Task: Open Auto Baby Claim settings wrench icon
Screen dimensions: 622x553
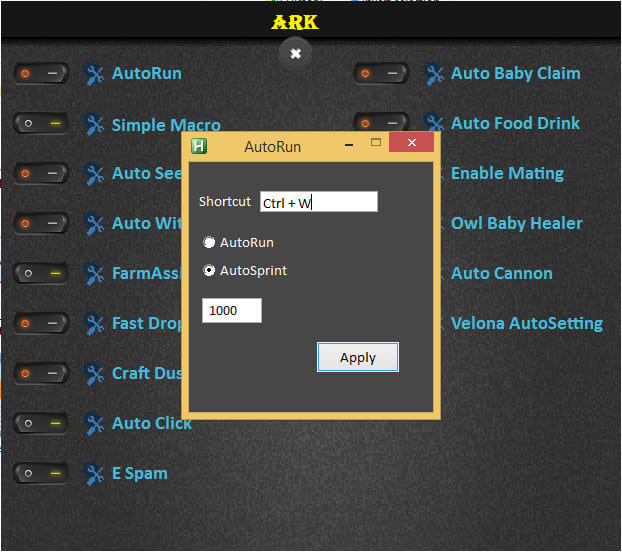Action: (x=434, y=74)
